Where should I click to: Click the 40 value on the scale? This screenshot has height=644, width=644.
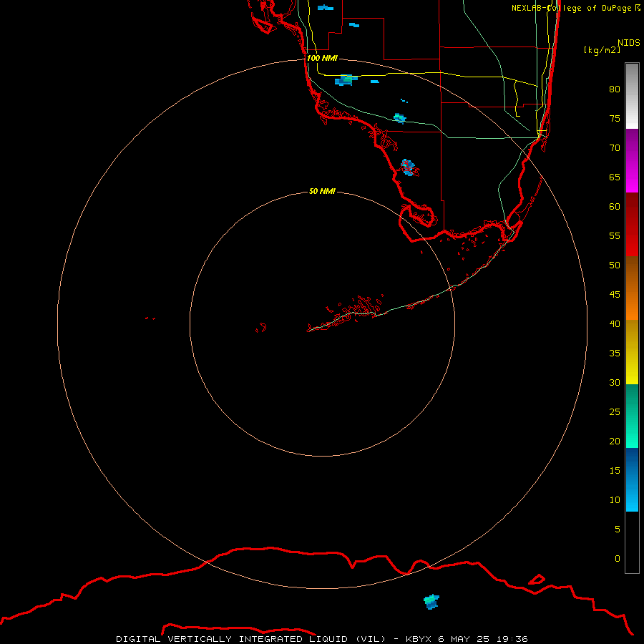[615, 323]
